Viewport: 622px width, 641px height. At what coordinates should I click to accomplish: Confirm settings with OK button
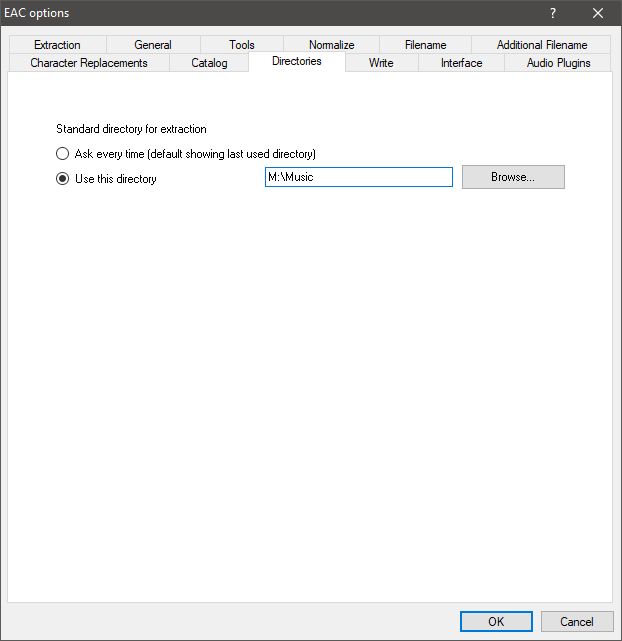(496, 621)
